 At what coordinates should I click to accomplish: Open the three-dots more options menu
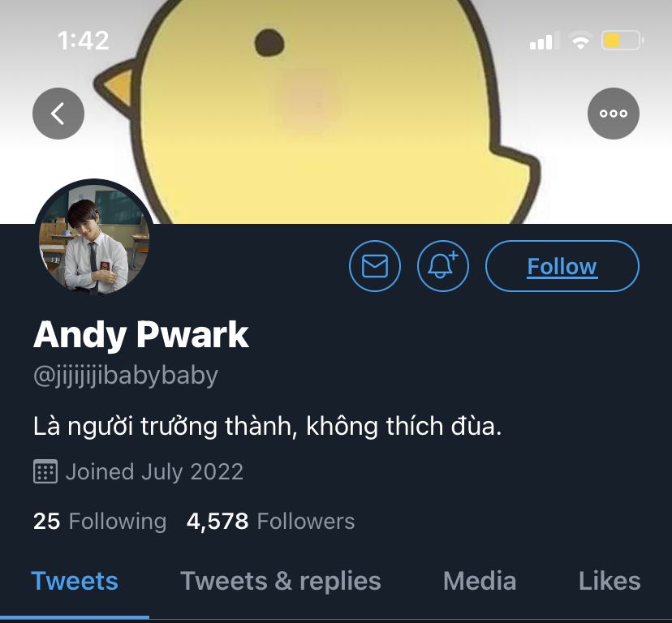(x=614, y=114)
